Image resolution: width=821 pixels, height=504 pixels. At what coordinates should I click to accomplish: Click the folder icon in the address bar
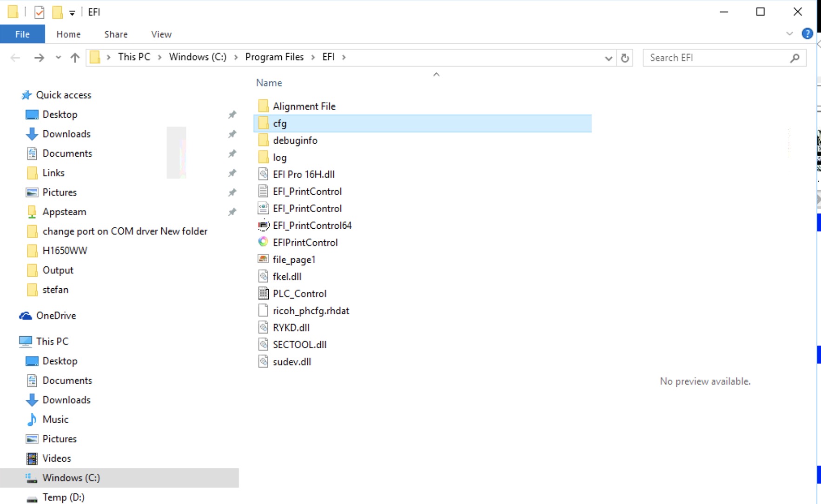(95, 57)
